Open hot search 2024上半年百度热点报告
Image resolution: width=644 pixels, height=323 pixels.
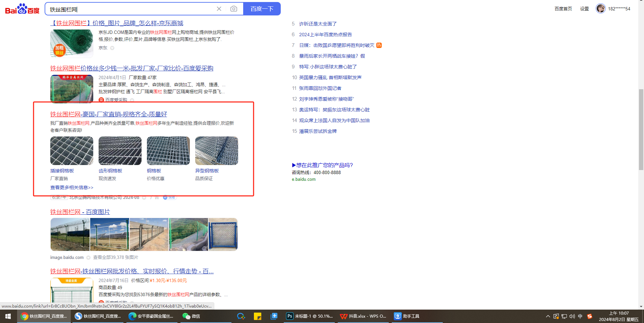(x=325, y=35)
